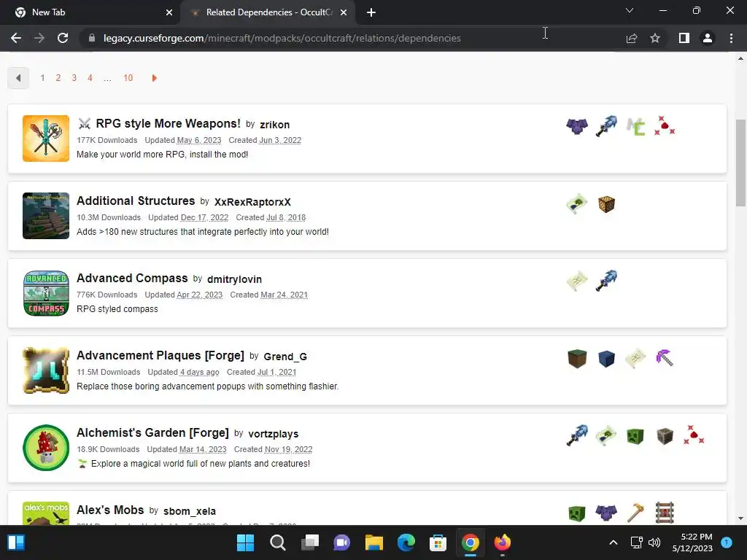The width and height of the screenshot is (747, 560).
Task: Bookmark this page with star icon
Action: point(655,38)
